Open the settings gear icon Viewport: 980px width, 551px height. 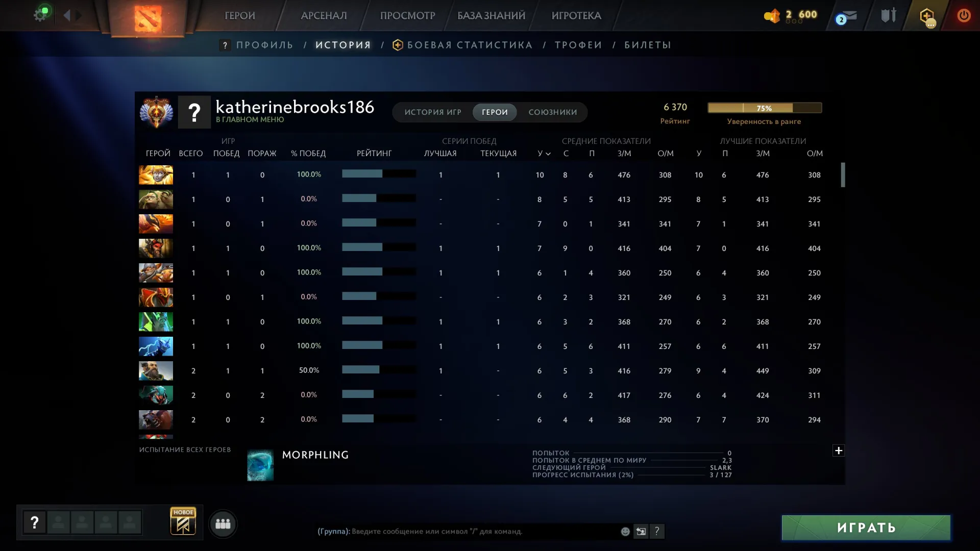(40, 15)
